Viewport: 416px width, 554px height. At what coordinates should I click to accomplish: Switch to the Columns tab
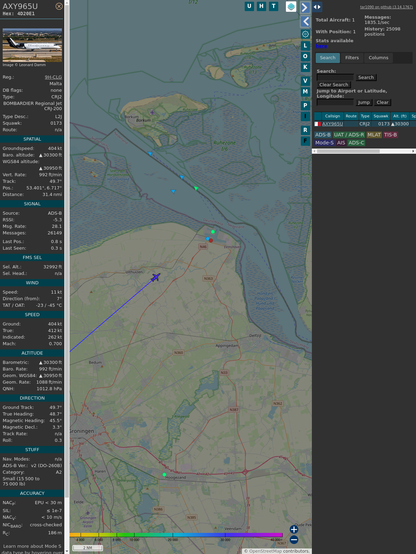[x=378, y=58]
